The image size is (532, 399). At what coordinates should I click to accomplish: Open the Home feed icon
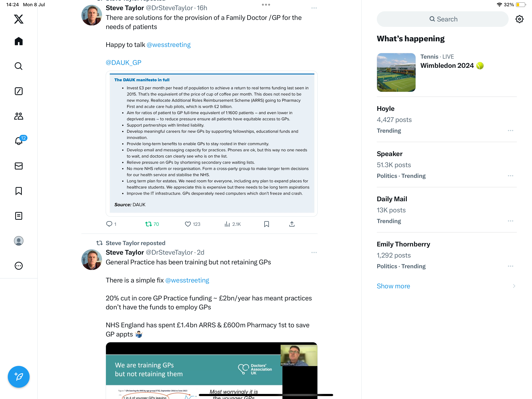click(18, 41)
